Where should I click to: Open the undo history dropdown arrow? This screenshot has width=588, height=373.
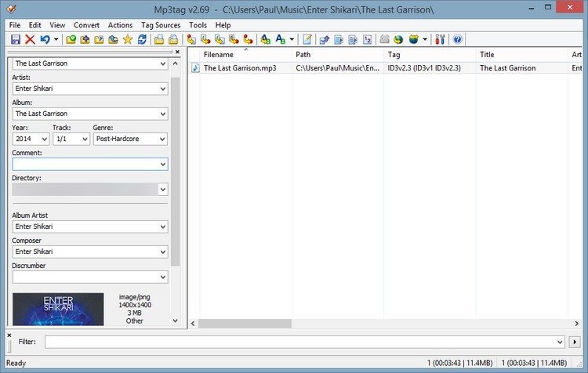click(x=56, y=39)
